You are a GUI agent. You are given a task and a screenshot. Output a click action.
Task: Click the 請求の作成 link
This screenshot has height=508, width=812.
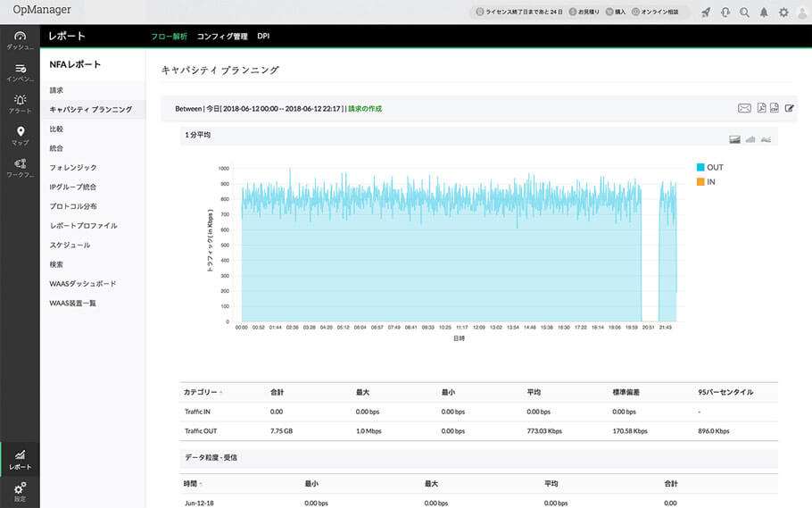[364, 109]
